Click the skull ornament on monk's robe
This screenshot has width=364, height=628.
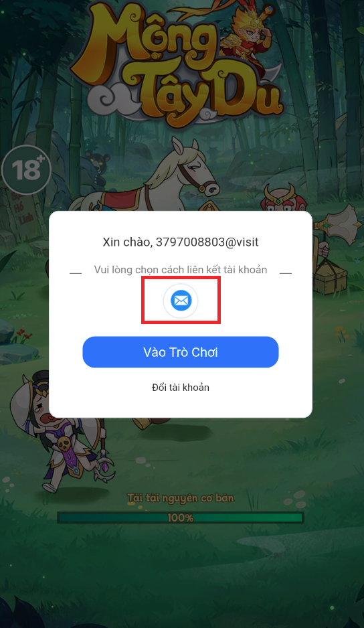click(x=64, y=444)
